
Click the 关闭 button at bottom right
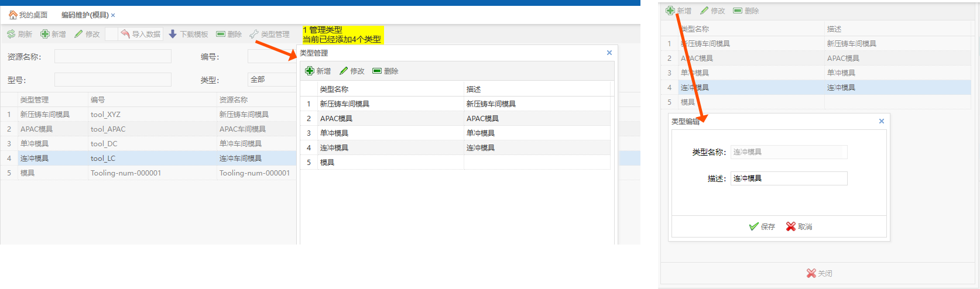(x=819, y=273)
